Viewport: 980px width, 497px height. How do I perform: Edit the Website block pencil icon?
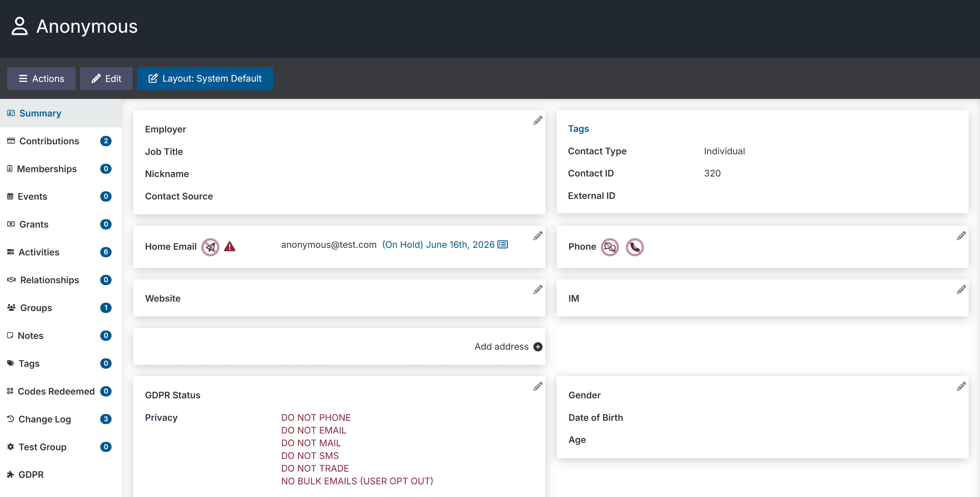click(x=538, y=290)
